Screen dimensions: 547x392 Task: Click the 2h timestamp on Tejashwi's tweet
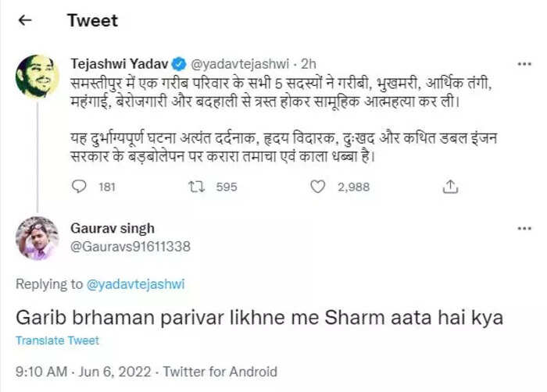309,64
